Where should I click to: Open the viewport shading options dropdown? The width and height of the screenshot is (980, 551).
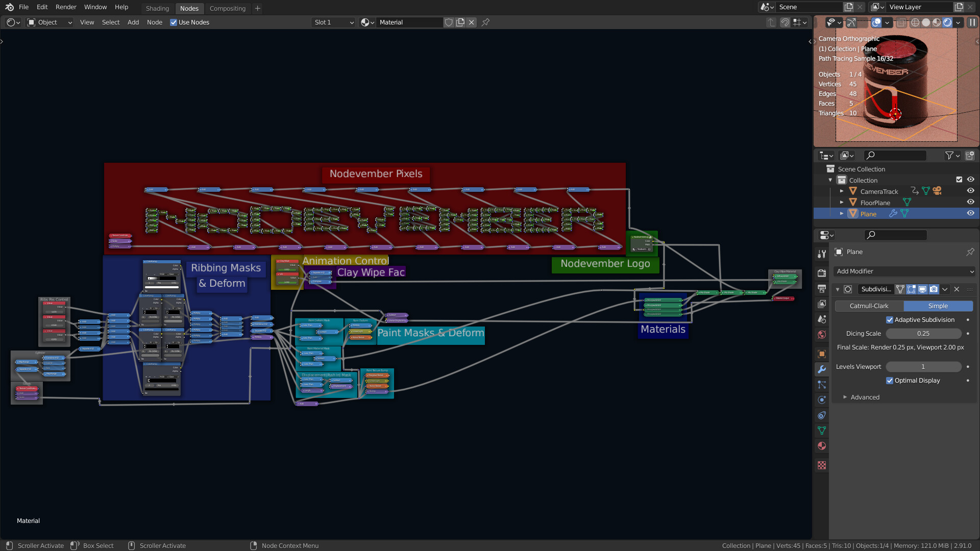click(958, 22)
